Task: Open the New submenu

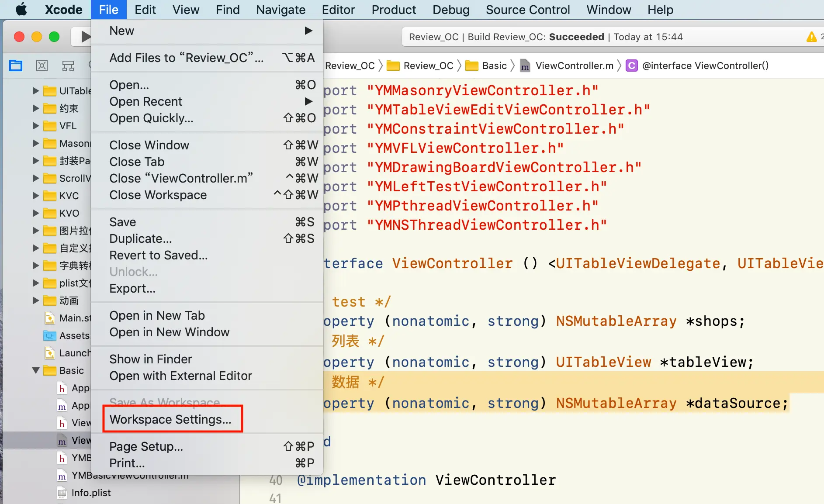Action: tap(207, 31)
